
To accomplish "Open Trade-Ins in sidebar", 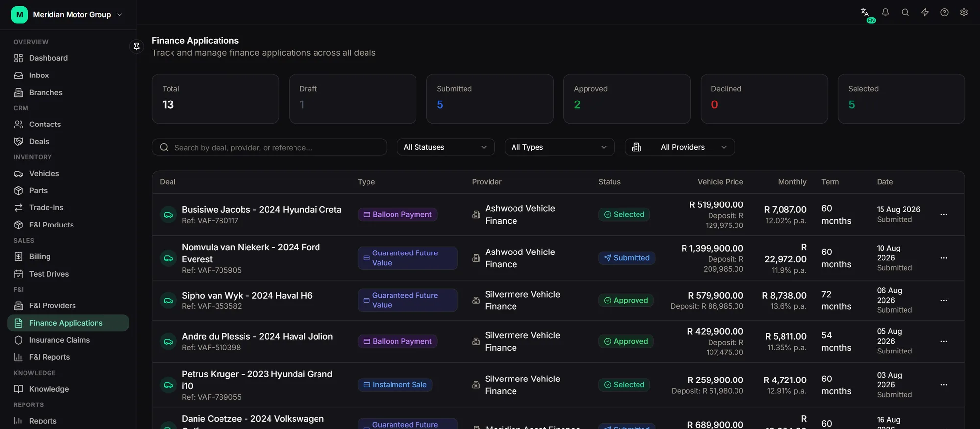I will tap(68, 207).
